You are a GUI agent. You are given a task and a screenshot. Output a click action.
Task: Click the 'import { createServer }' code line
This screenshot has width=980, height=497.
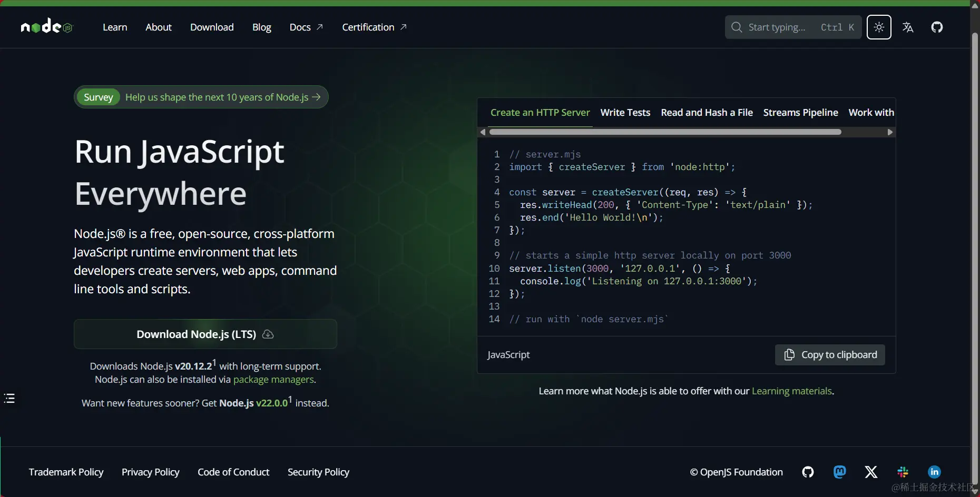tap(622, 167)
